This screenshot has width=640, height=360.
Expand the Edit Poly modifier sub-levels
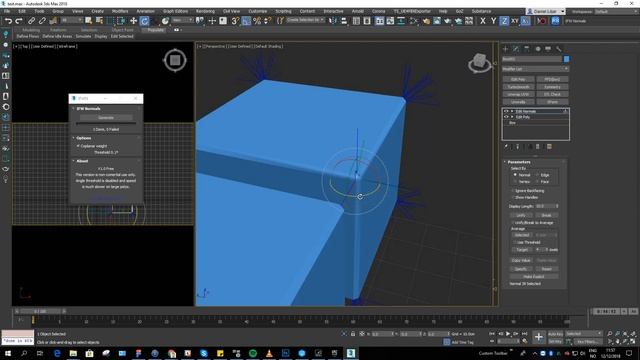[x=512, y=117]
